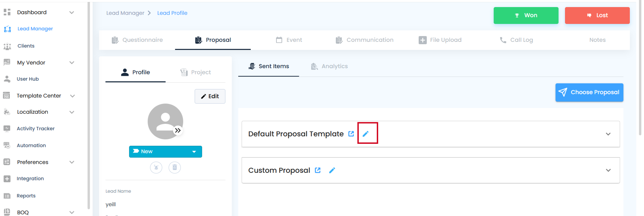Image resolution: width=644 pixels, height=216 pixels.
Task: Switch to the Communication tab
Action: (365, 40)
